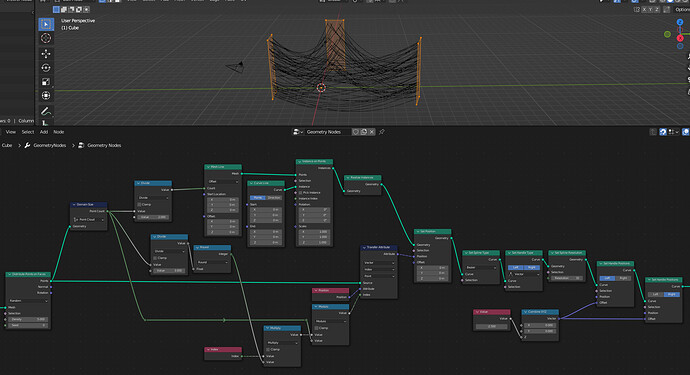Click Resolution field in Set Spline Resolution
690x375 pixels.
click(567, 278)
